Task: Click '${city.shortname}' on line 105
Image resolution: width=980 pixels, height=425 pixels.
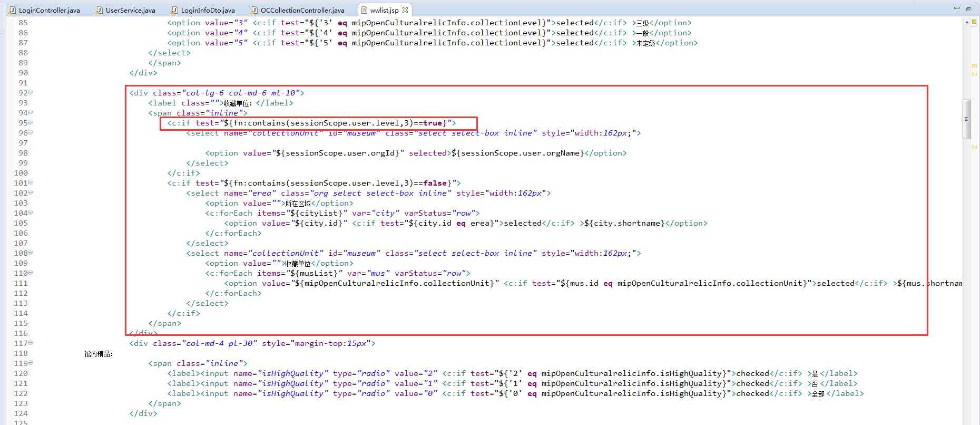Action: tap(625, 223)
